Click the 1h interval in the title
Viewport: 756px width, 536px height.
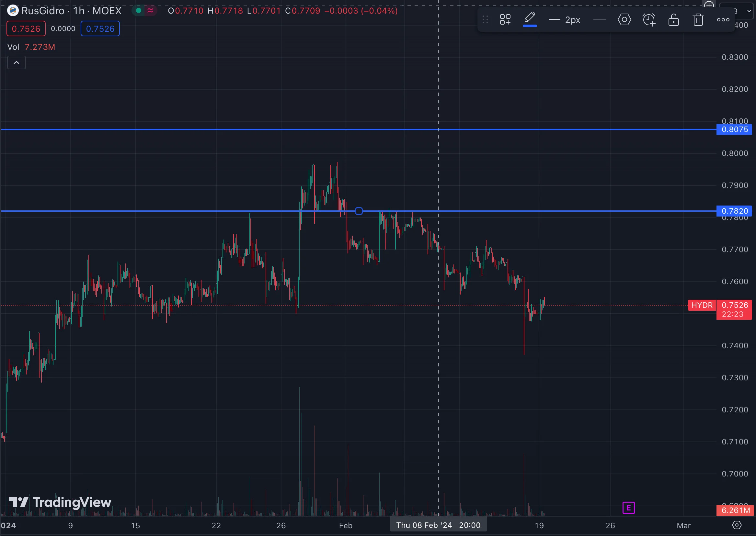(x=79, y=11)
